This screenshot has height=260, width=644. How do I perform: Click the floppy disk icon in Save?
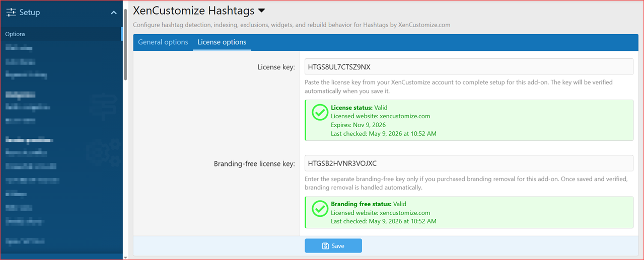(x=325, y=246)
